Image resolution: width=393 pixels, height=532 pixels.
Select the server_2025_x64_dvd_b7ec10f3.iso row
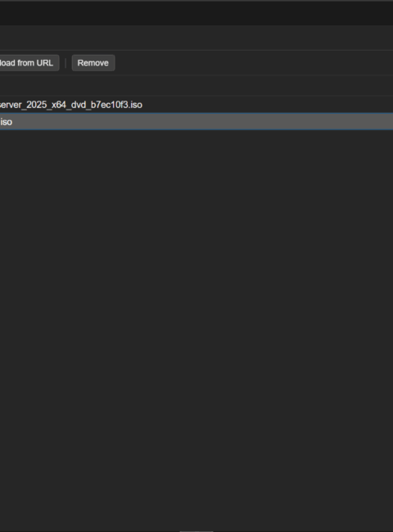click(196, 105)
